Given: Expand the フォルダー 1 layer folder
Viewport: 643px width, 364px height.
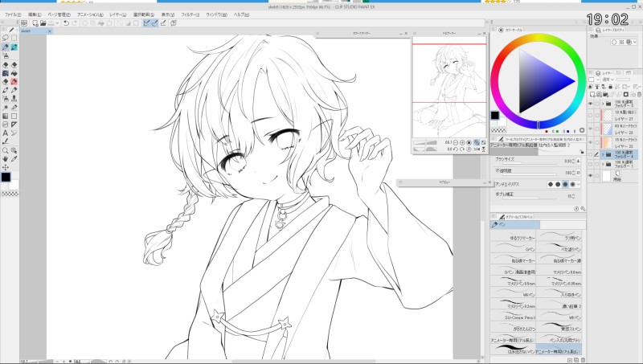Looking at the screenshot, I should tap(603, 165).
